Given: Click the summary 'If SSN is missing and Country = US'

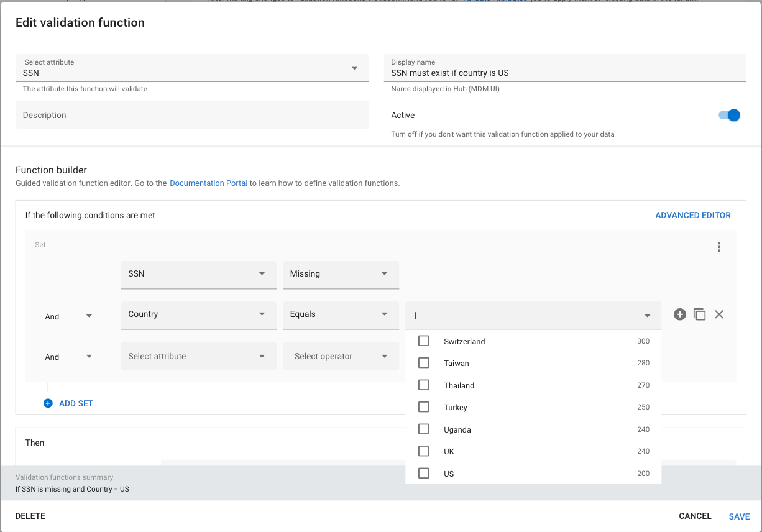Looking at the screenshot, I should pos(72,489).
